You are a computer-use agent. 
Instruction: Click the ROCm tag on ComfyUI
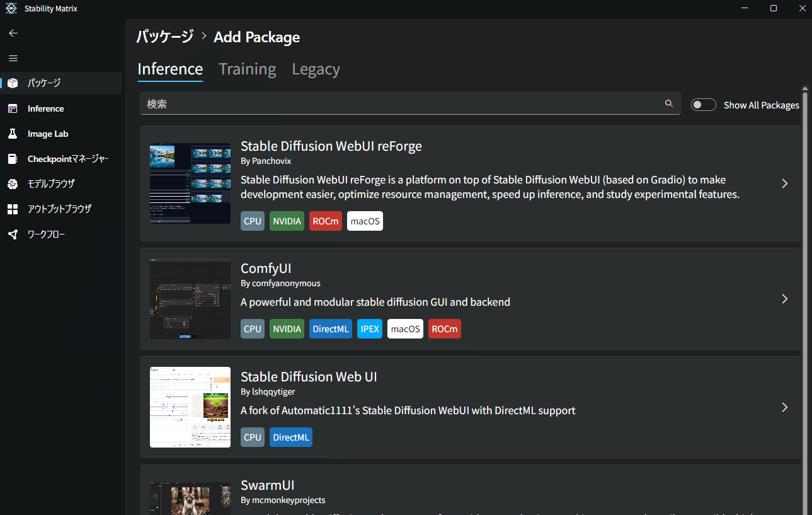(x=445, y=329)
